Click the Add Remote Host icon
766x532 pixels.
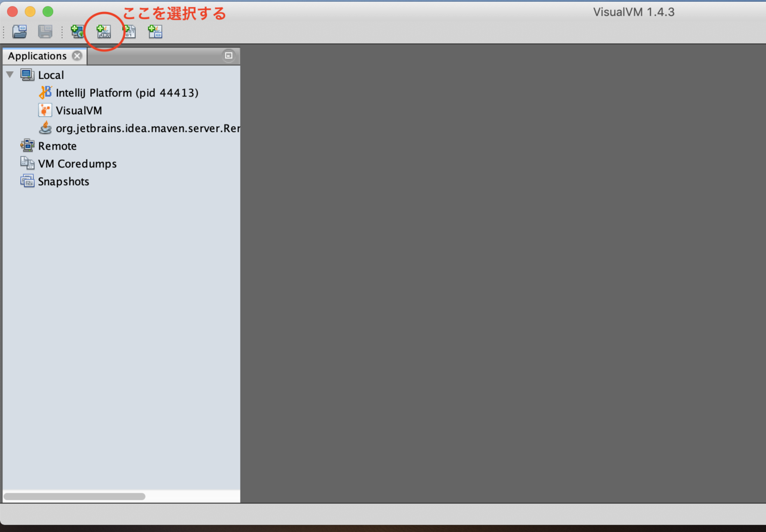pos(78,32)
